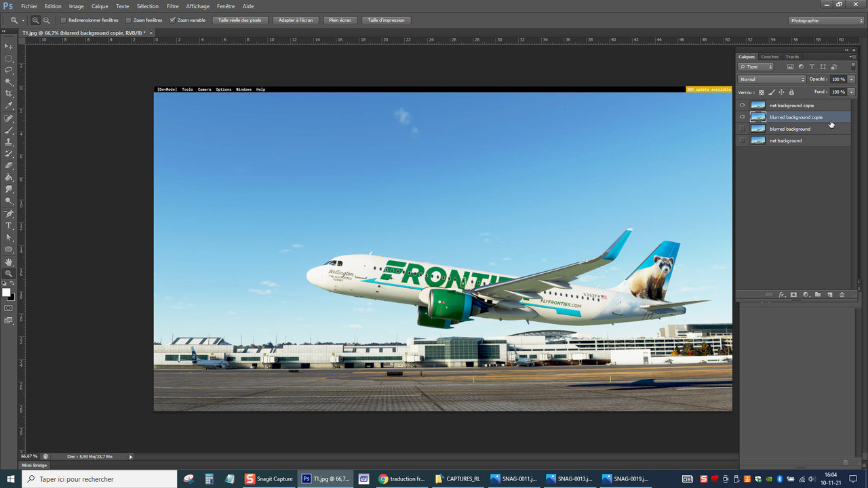
Task: Select the Pen tool
Action: [x=9, y=213]
